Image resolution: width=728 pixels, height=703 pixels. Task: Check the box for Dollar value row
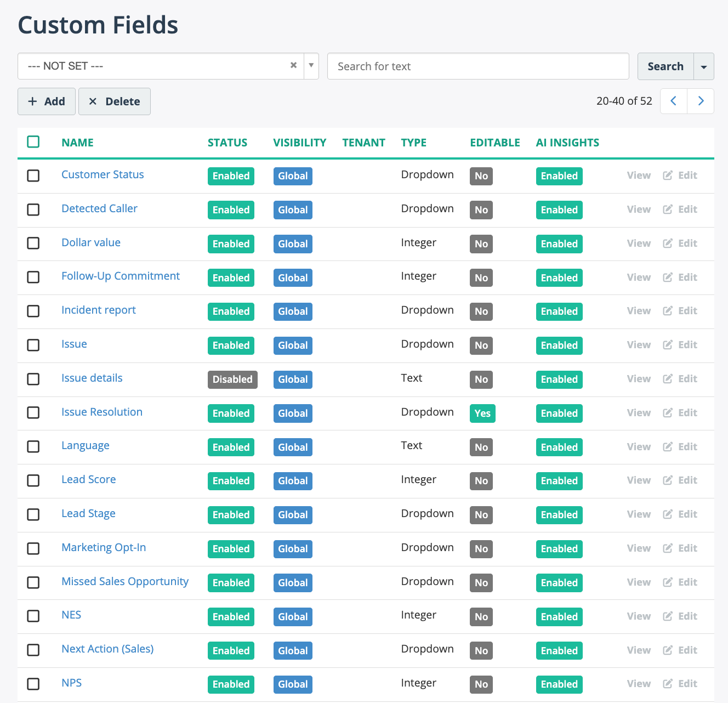click(x=33, y=243)
